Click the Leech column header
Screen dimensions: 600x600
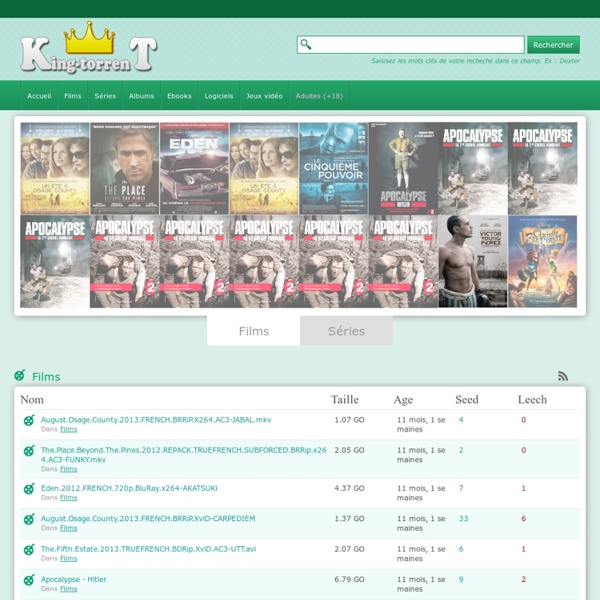[x=532, y=399]
